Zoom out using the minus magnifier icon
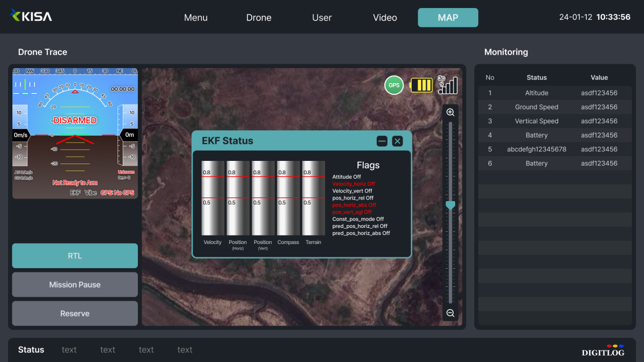 [x=450, y=313]
